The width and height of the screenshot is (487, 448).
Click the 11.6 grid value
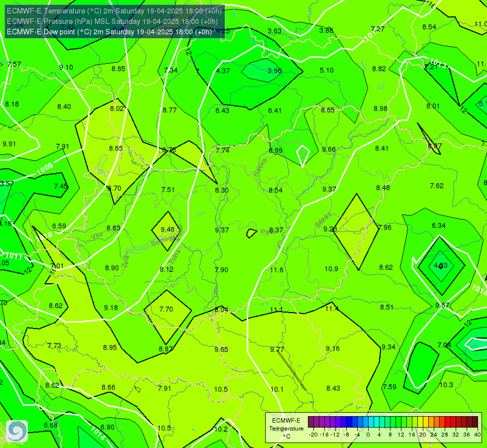(277, 269)
